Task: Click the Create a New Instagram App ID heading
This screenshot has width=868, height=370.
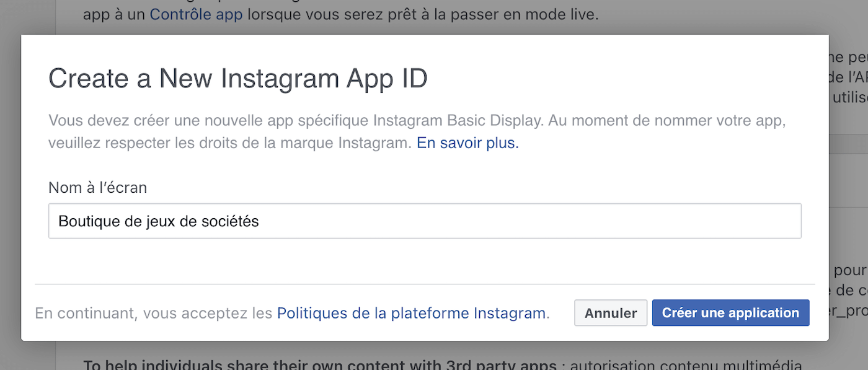Action: pyautogui.click(x=238, y=79)
